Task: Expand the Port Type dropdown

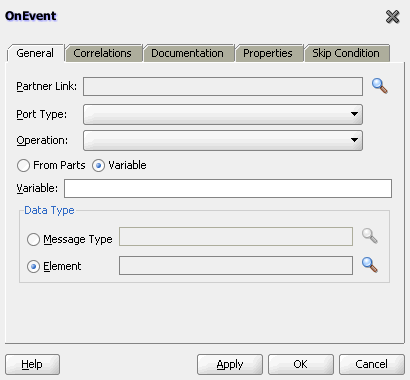Action: click(223, 114)
